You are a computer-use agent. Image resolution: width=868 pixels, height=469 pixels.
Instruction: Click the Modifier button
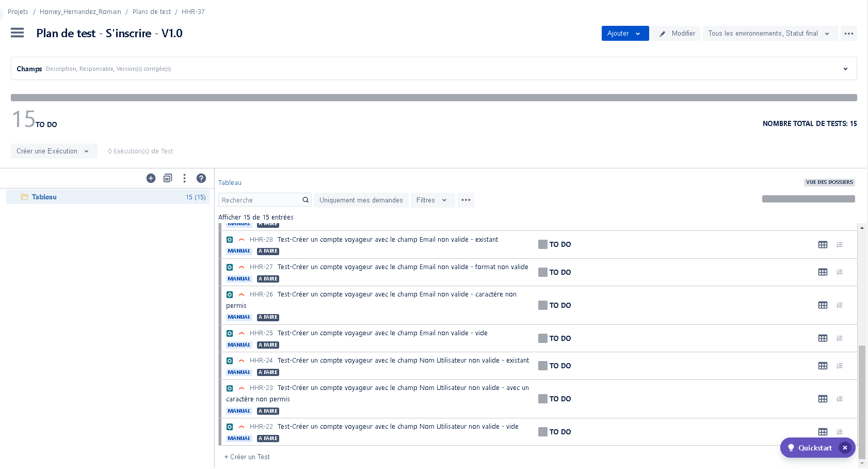click(x=677, y=34)
